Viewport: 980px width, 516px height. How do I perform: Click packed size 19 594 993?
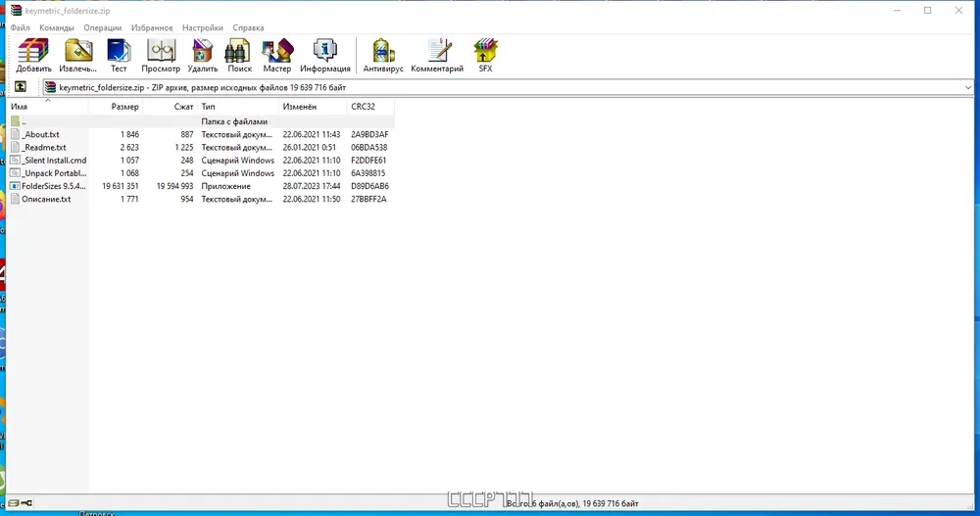[175, 186]
